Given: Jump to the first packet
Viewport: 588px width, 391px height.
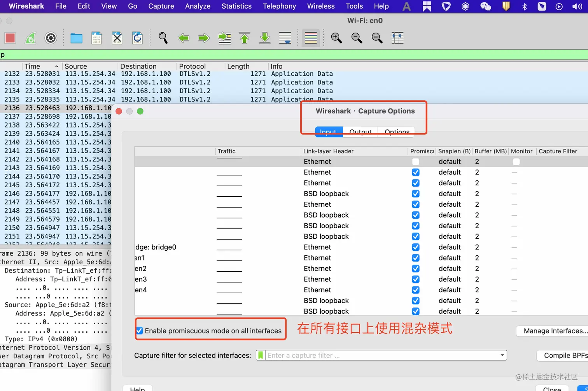Looking at the screenshot, I should click(244, 38).
